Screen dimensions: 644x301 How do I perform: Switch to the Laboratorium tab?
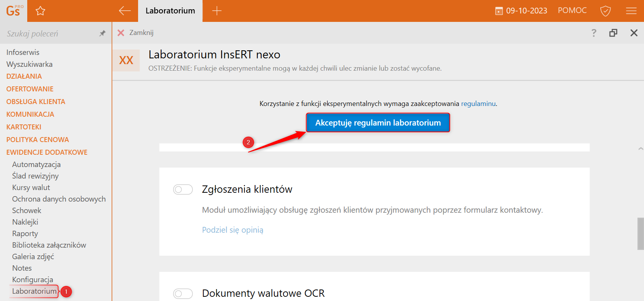(170, 11)
